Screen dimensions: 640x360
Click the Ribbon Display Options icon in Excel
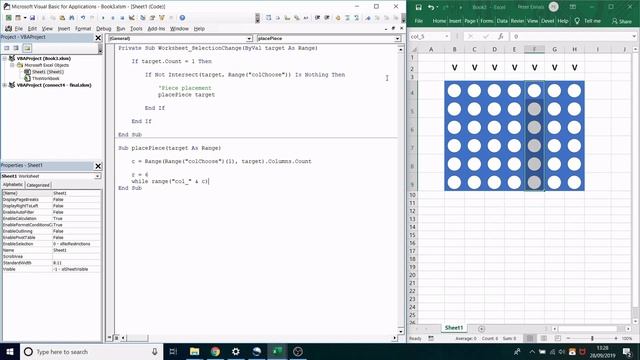pyautogui.click(x=573, y=7)
